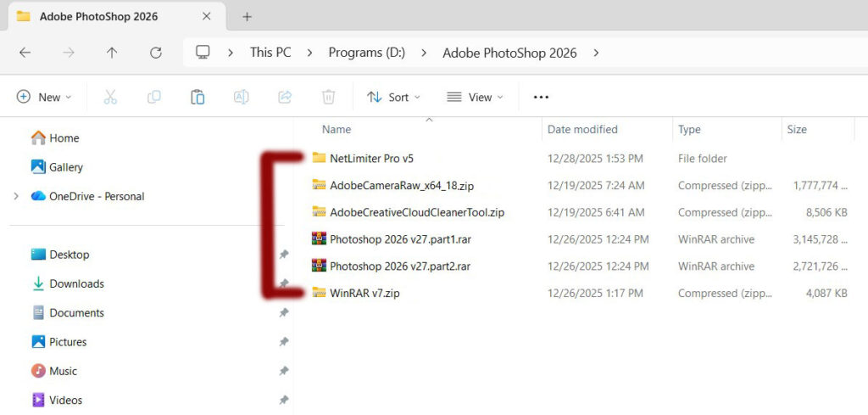The image size is (868, 415).
Task: Click the Share icon in toolbar
Action: pos(285,98)
